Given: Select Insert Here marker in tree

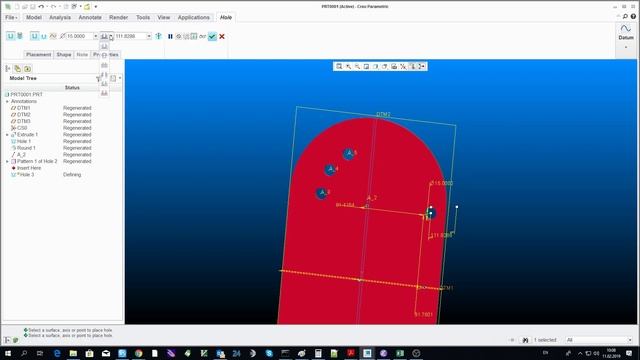Looking at the screenshot, I should (x=28, y=168).
